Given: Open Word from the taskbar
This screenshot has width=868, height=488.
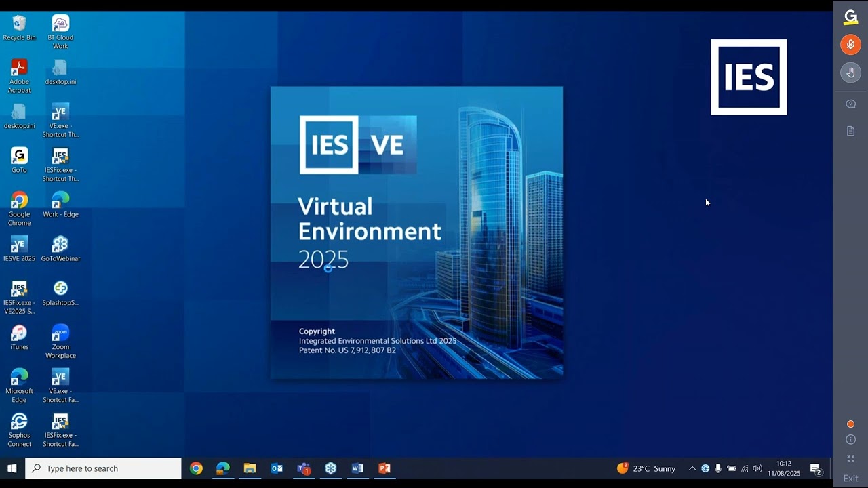Looking at the screenshot, I should pyautogui.click(x=357, y=468).
